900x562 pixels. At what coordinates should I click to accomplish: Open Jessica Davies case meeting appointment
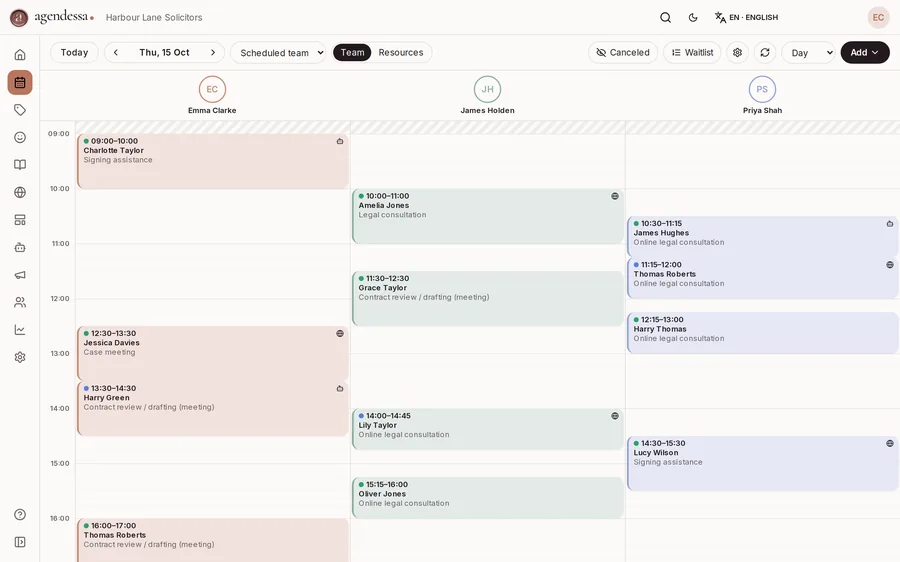point(213,354)
